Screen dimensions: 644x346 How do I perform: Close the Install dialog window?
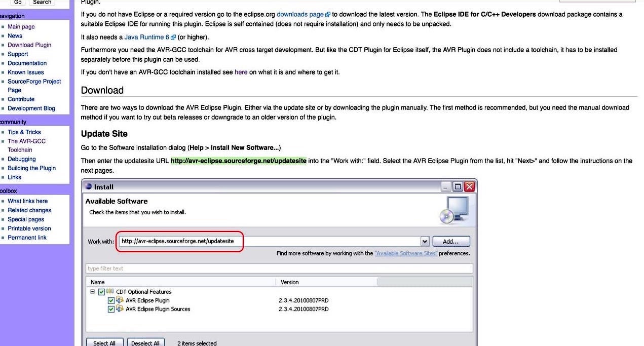(x=469, y=186)
